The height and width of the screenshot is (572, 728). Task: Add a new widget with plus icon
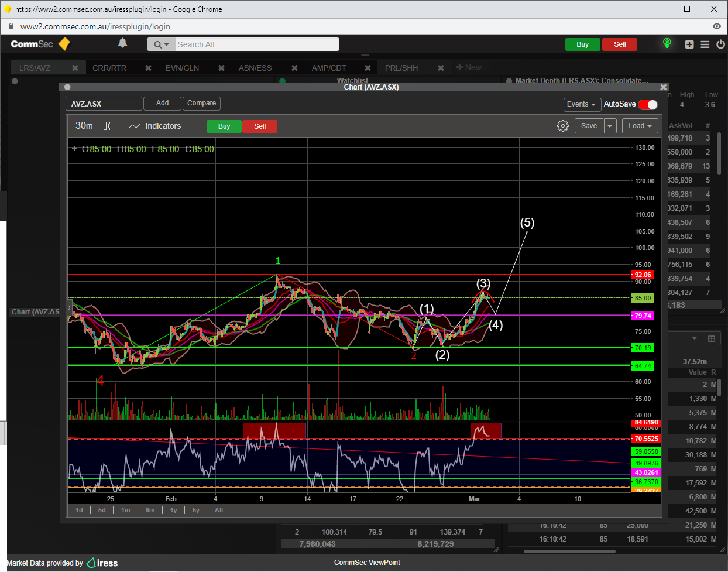(x=689, y=44)
